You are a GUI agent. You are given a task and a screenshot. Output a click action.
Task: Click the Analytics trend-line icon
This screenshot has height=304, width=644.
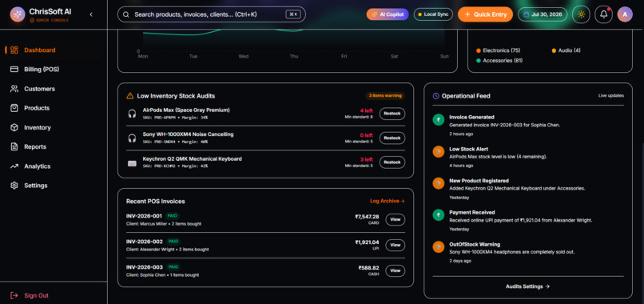pyautogui.click(x=14, y=166)
